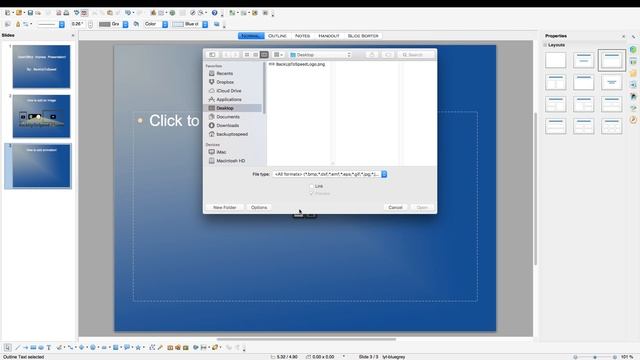640x360 pixels.
Task: Open Macintosh HD in file dialog sidebar
Action: pos(231,161)
